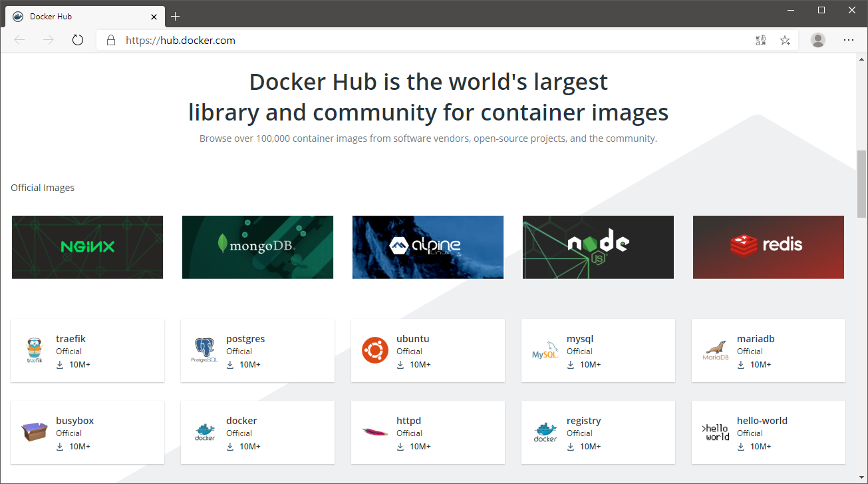Open the mysql image name link
Image resolution: width=868 pixels, height=484 pixels.
tap(580, 339)
